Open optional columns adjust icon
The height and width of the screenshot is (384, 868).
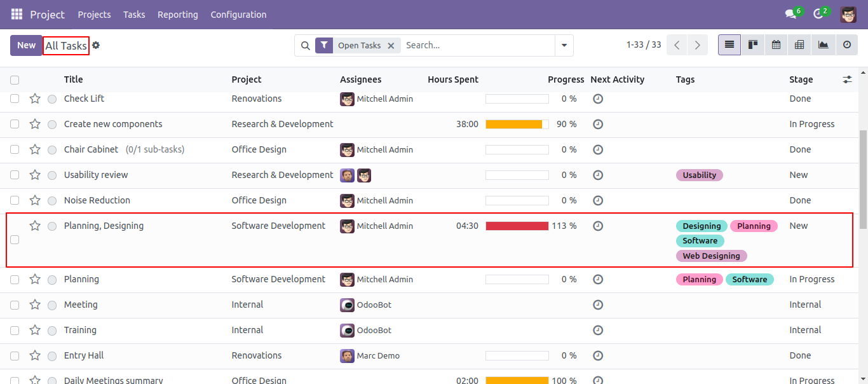coord(847,79)
